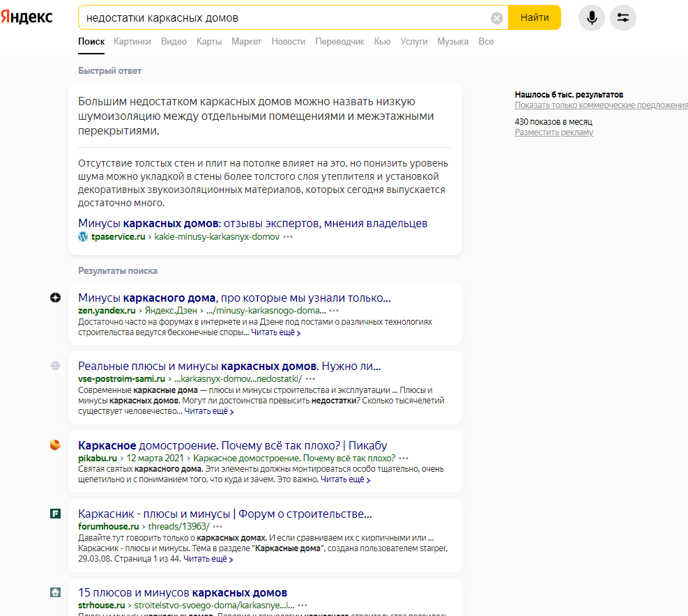Click forumhouse.ru domain link

108,527
